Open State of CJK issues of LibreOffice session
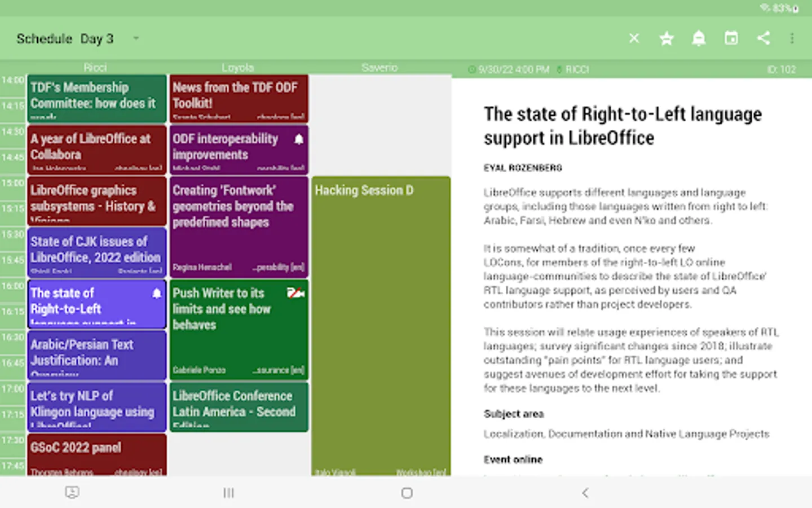 97,253
